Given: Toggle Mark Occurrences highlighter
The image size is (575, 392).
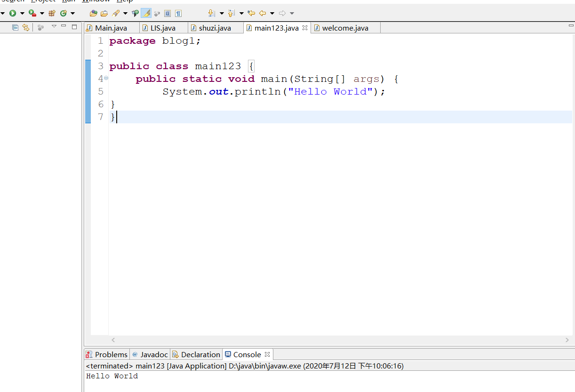Looking at the screenshot, I should (146, 13).
